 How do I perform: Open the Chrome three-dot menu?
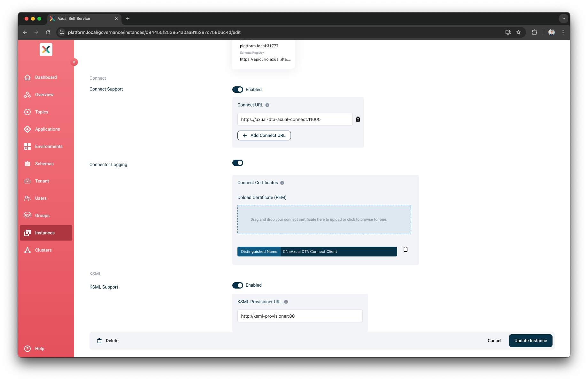pos(563,32)
